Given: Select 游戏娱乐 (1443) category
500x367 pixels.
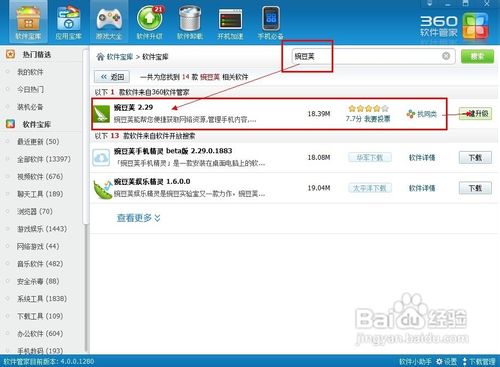Looking at the screenshot, I should (x=42, y=229).
